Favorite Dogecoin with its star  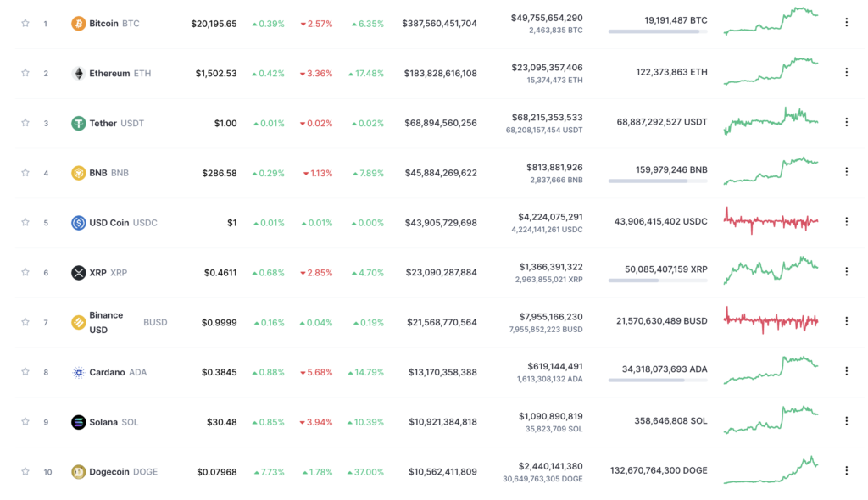pyautogui.click(x=25, y=471)
